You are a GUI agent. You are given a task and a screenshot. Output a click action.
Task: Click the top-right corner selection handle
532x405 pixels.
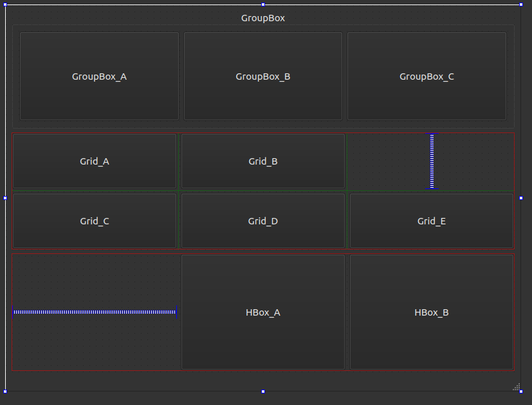[x=521, y=4]
